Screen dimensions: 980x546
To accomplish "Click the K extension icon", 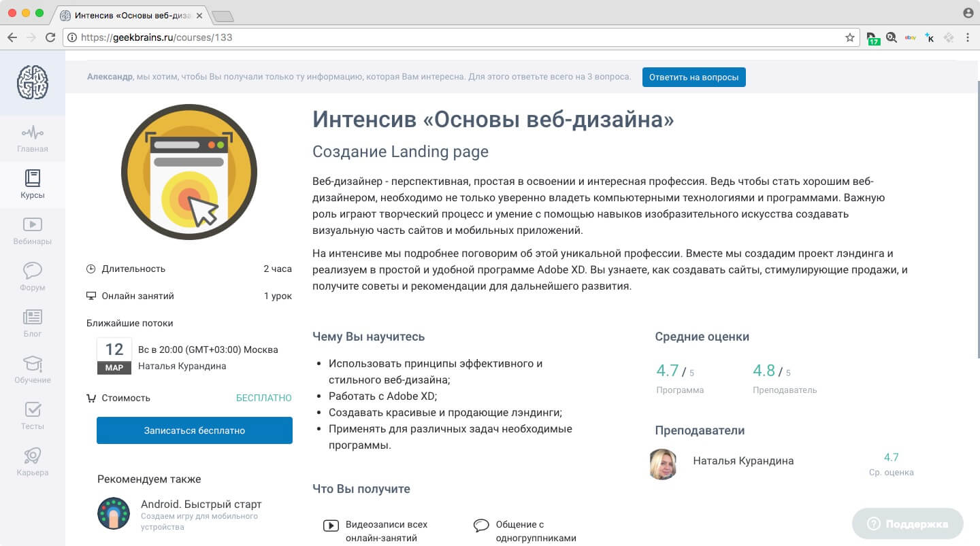I will click(x=930, y=37).
